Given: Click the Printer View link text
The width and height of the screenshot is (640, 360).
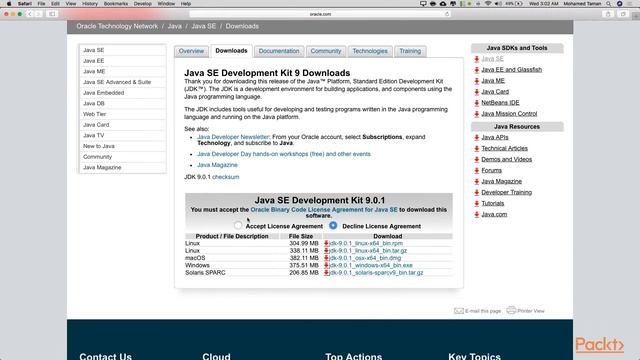Looking at the screenshot, I should coord(531,311).
